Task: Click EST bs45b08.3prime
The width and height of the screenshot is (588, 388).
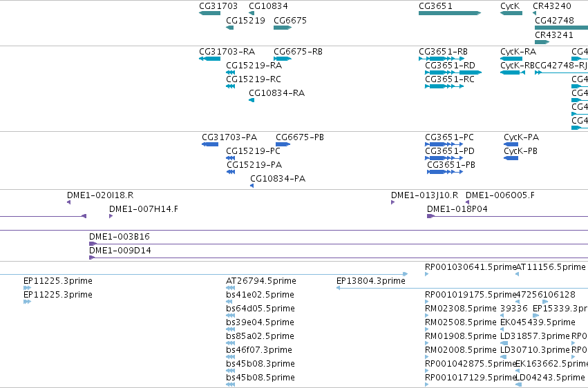Action: tap(260, 364)
